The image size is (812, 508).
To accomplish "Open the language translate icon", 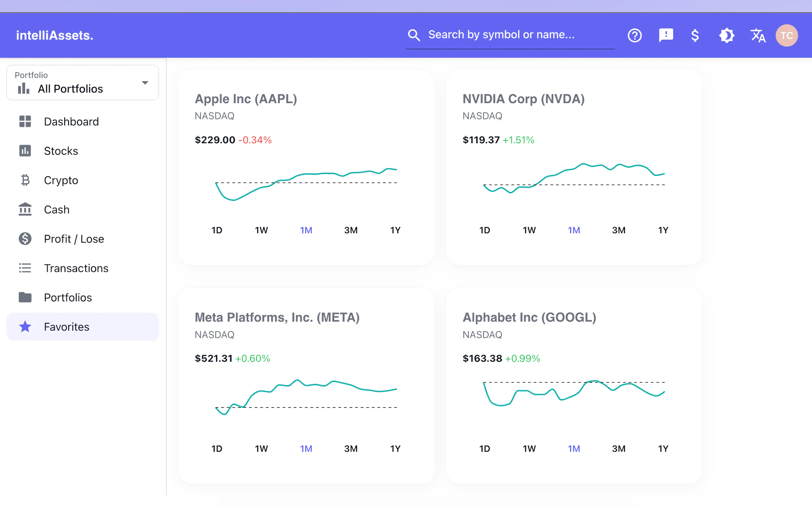I will 758,35.
